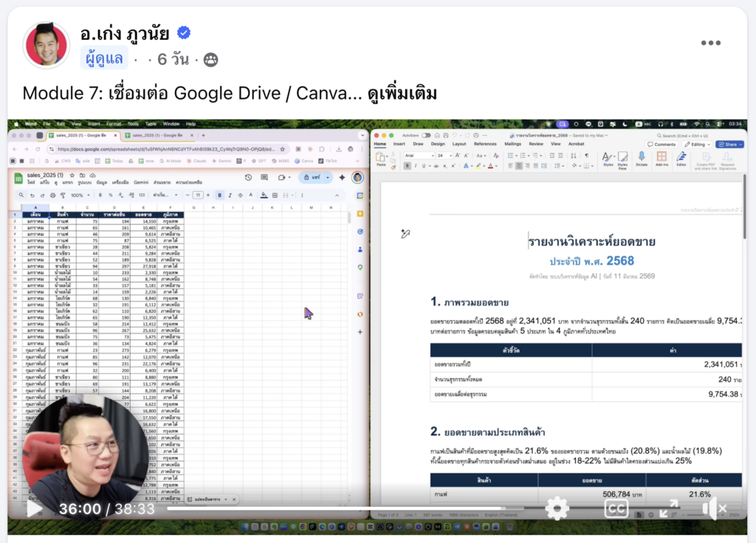Click the Add-ins icon in Word ribbon
Viewport: 756px width, 543px height.
pyautogui.click(x=661, y=159)
